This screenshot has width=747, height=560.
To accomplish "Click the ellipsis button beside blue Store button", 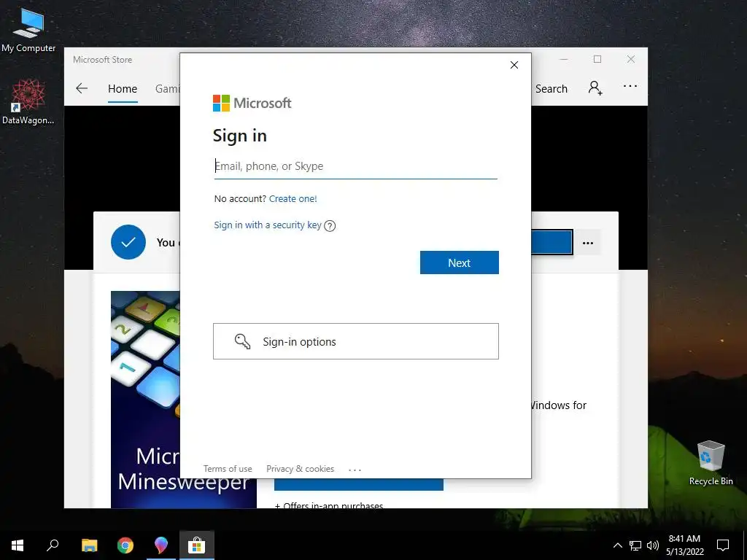I will point(588,243).
